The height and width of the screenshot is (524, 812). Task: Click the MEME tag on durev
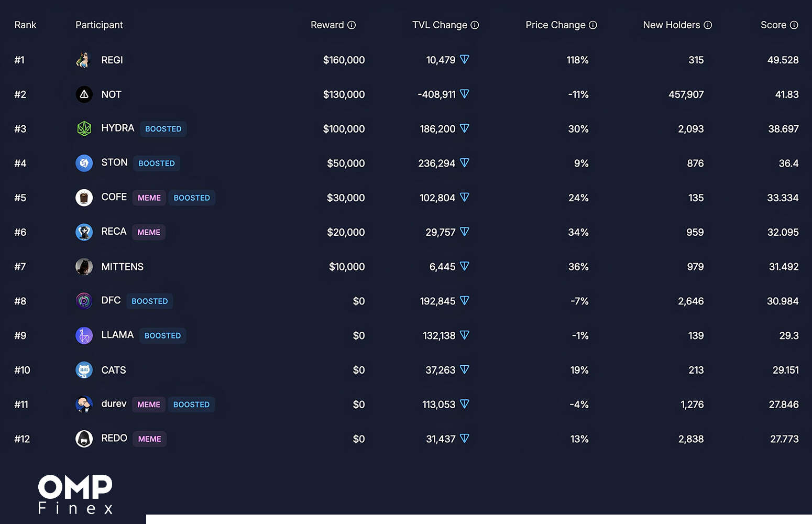pos(149,405)
